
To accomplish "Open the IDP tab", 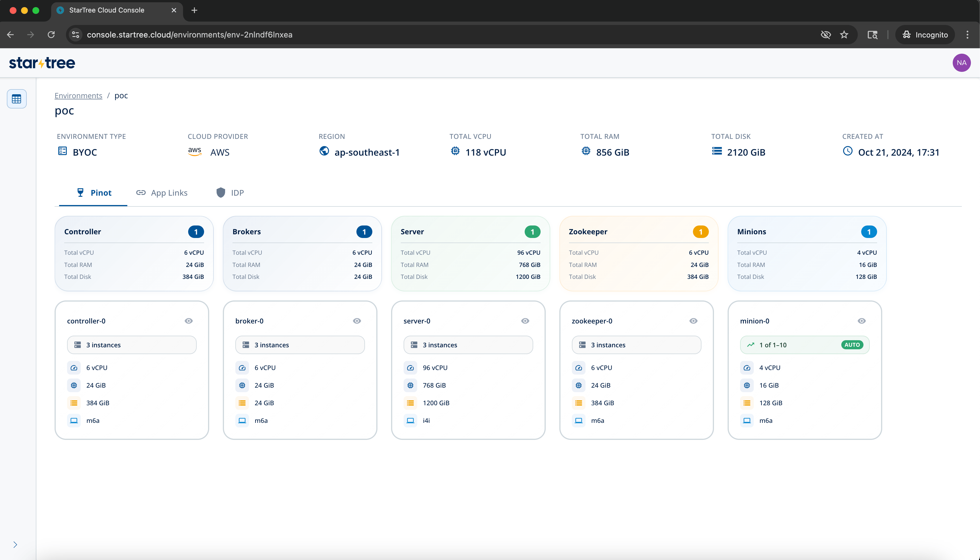I will pyautogui.click(x=230, y=193).
